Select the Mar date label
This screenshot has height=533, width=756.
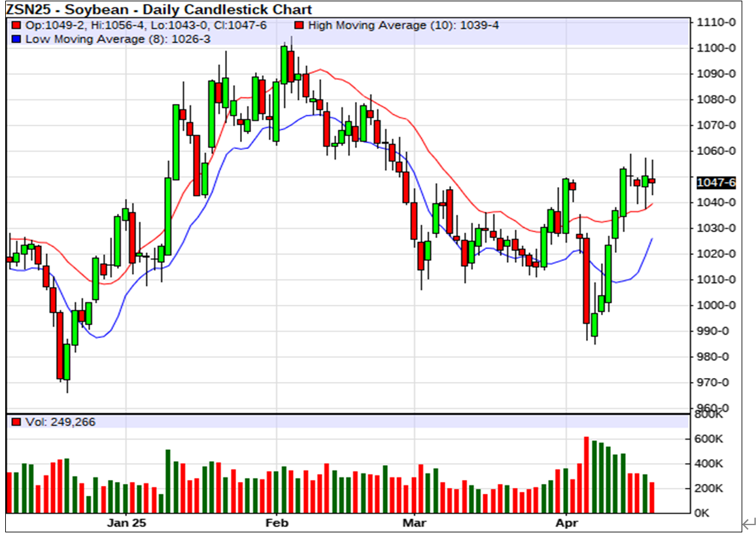tap(415, 523)
